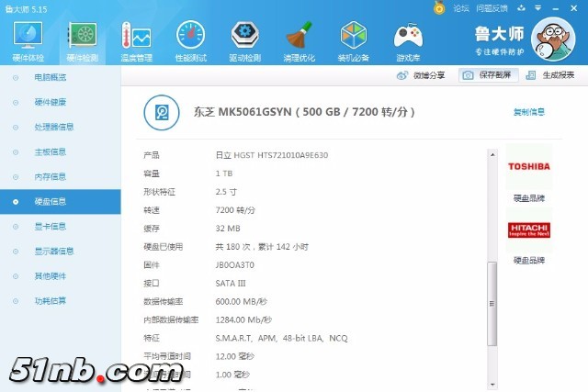Image resolution: width=588 pixels, height=392 pixels.
Task: Click 微博分享 share button
Action: click(x=421, y=75)
